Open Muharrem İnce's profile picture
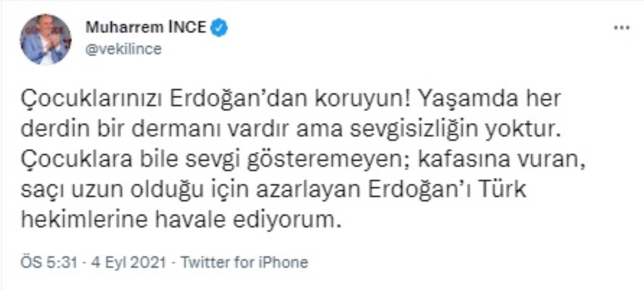Viewport: 644px width, 290px height. point(46,39)
